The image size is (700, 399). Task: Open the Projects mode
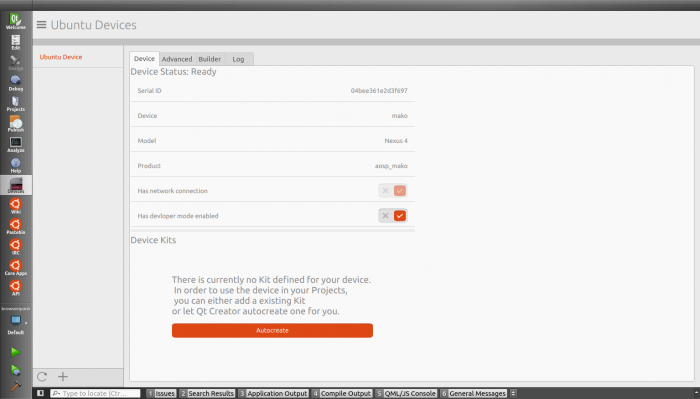pyautogui.click(x=16, y=104)
